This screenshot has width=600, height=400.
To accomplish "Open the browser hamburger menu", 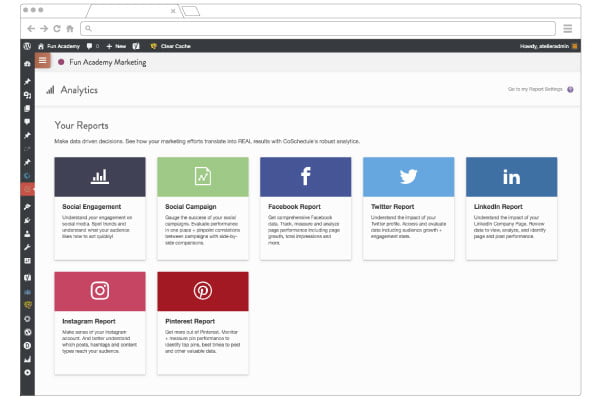I will point(568,28).
